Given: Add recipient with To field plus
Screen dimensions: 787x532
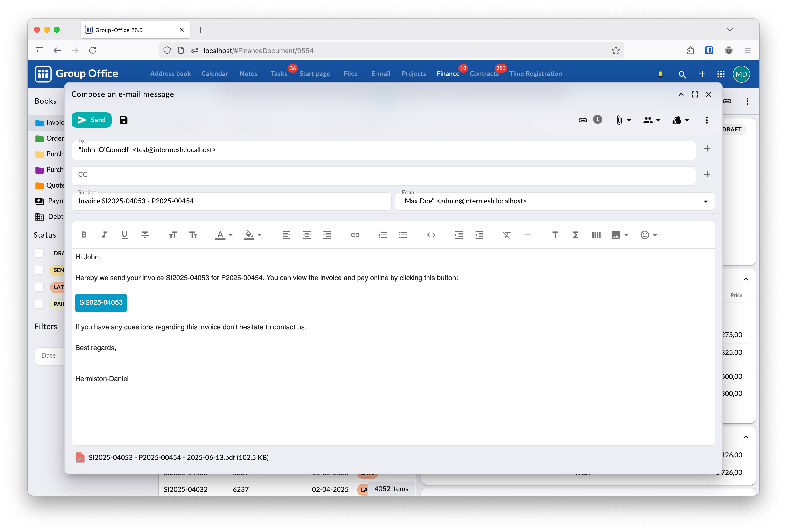Looking at the screenshot, I should tap(707, 149).
